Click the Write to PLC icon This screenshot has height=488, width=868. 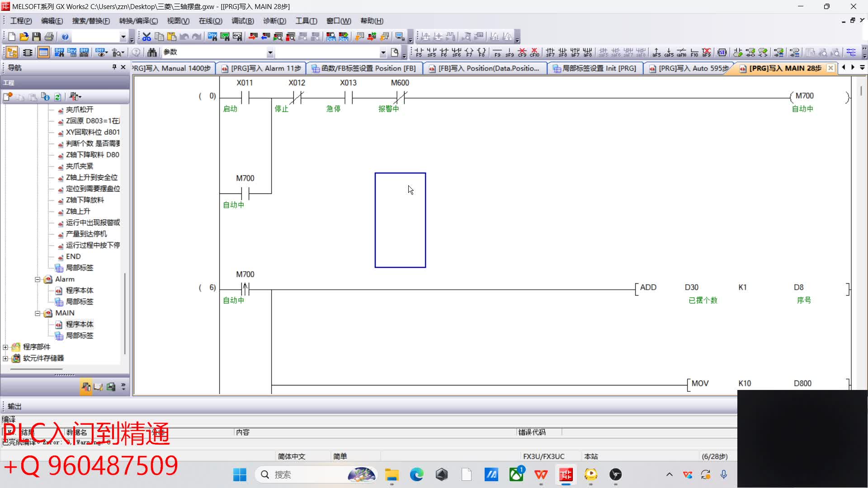pyautogui.click(x=253, y=37)
